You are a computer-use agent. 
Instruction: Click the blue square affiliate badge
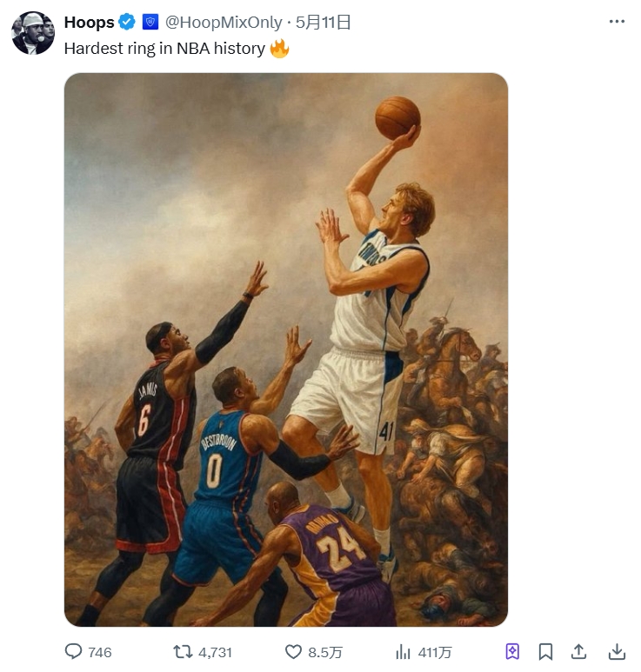[150, 23]
